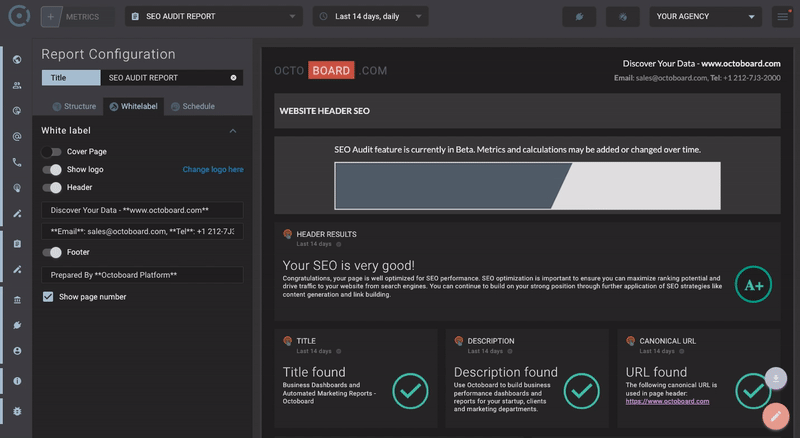Image resolution: width=800 pixels, height=438 pixels.
Task: Click the pencil icon directly above the clipboard icon
Action: (x=17, y=214)
